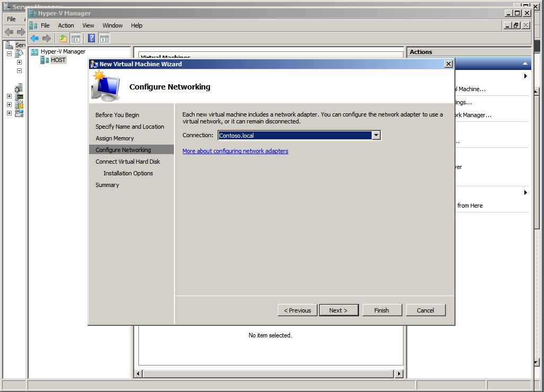Go to the Installation Options wizard step

pos(128,173)
